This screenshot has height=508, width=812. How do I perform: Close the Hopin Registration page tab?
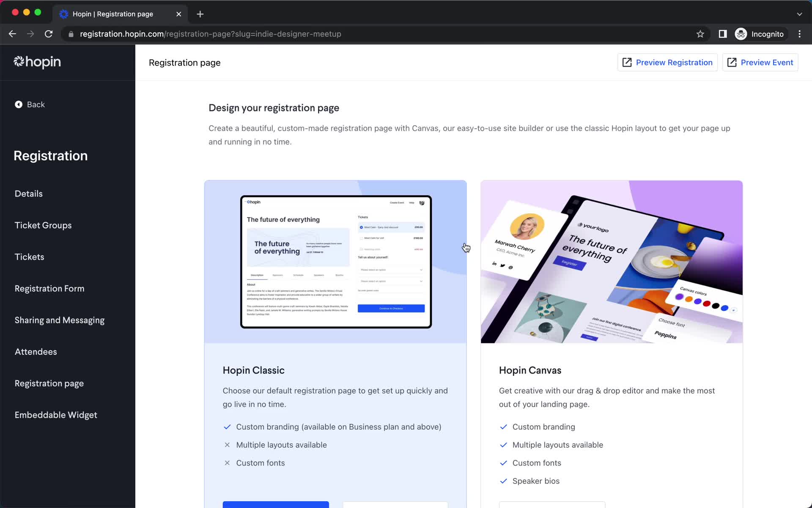pos(179,14)
